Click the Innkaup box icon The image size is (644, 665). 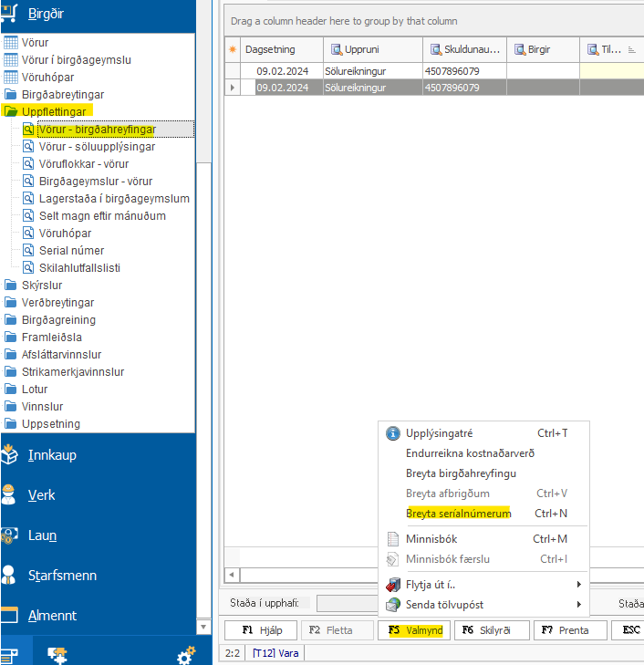point(10,455)
